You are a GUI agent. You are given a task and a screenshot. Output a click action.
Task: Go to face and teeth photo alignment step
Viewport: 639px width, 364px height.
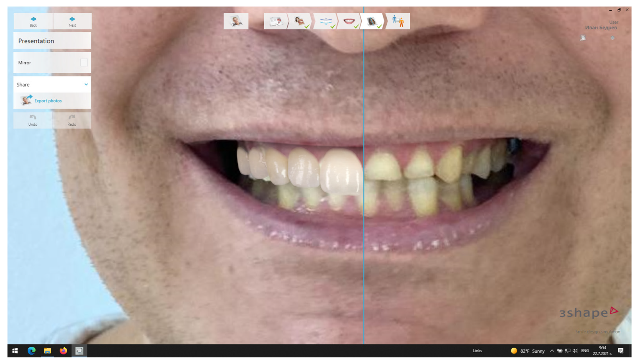pyautogui.click(x=300, y=21)
